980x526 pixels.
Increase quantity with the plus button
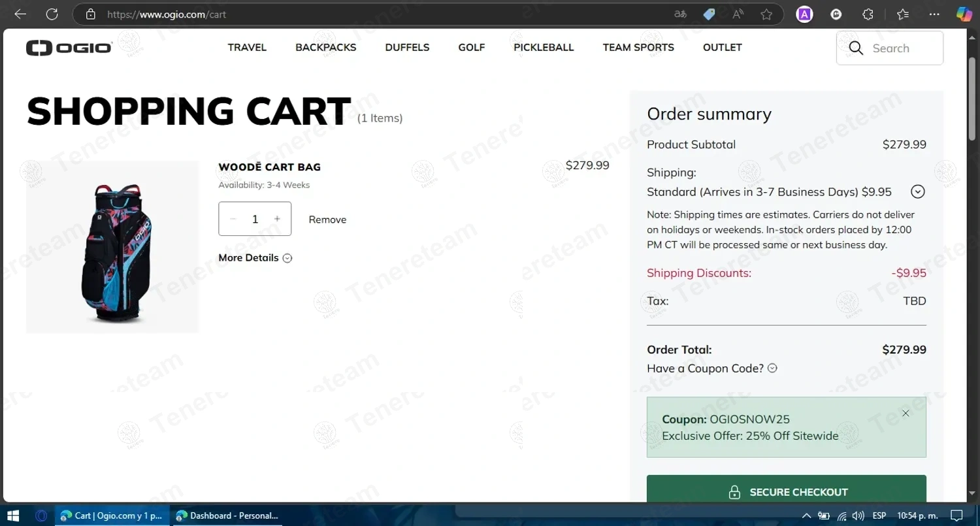pyautogui.click(x=277, y=219)
